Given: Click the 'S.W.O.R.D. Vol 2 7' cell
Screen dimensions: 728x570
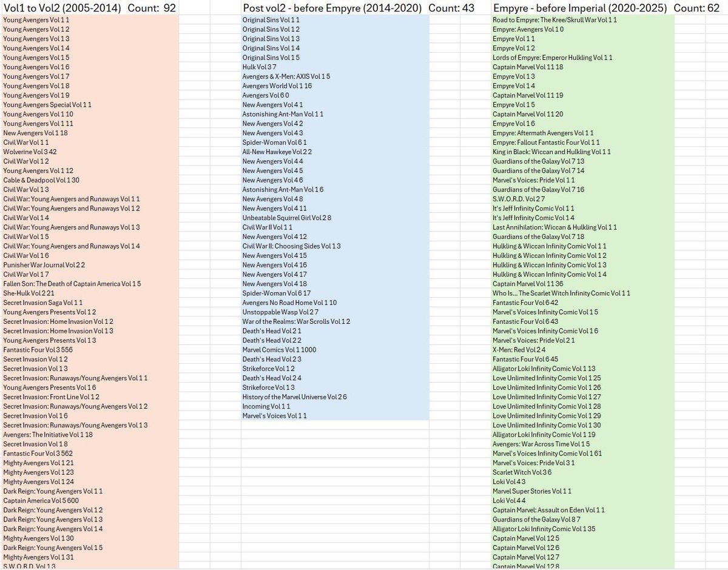Looking at the screenshot, I should pyautogui.click(x=519, y=199).
